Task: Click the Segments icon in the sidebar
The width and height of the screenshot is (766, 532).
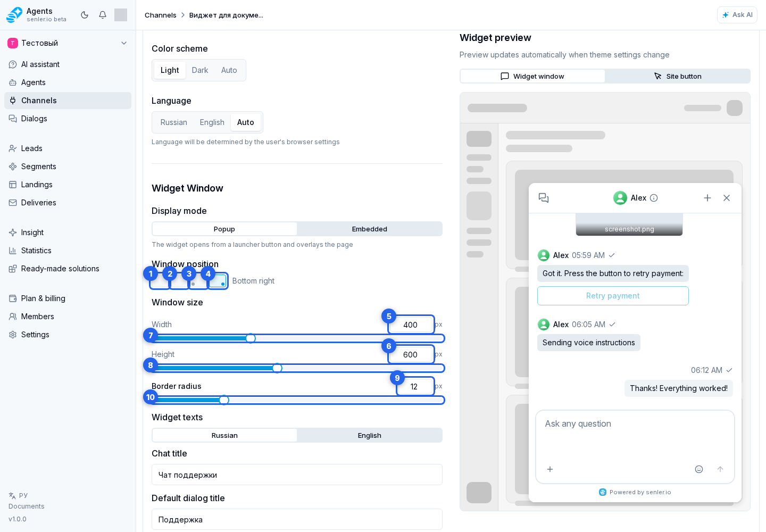Action: 13,167
